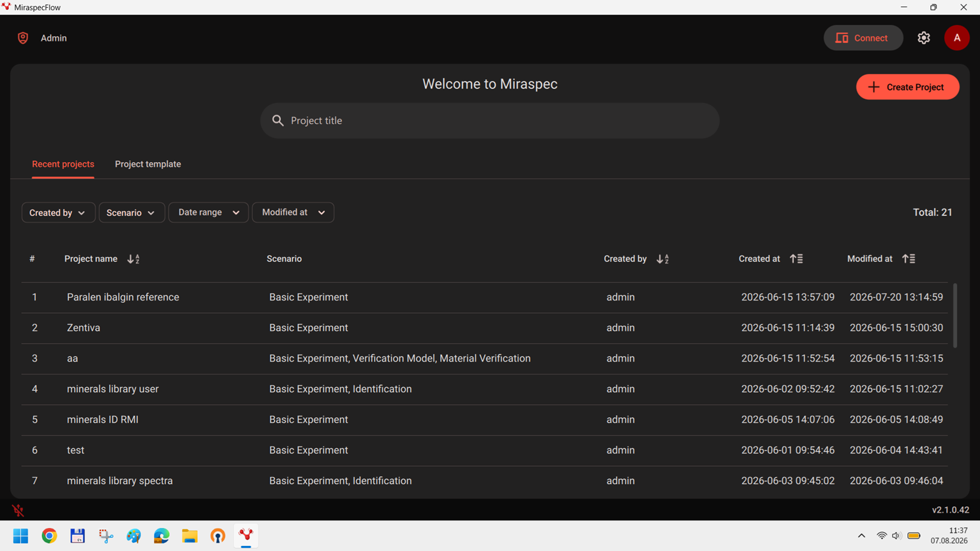Switch to Project template tab
Viewport: 980px width, 551px height.
[x=148, y=165]
